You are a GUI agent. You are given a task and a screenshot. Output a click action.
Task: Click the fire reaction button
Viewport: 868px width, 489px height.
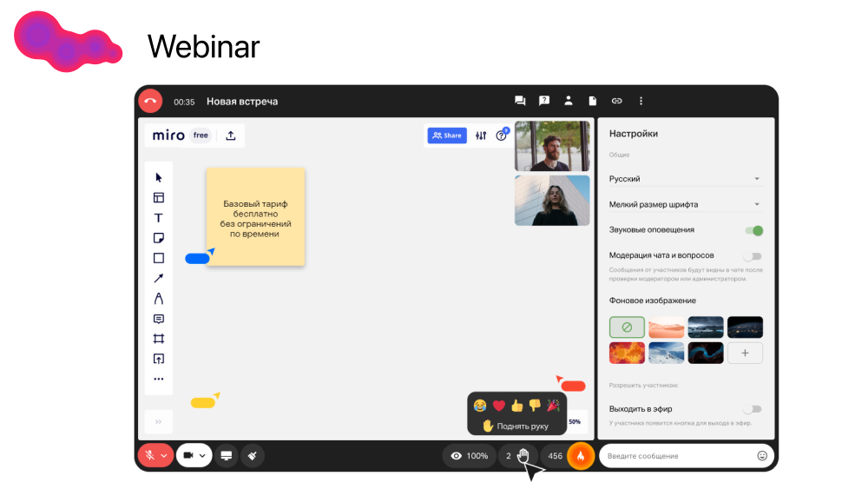coord(581,456)
